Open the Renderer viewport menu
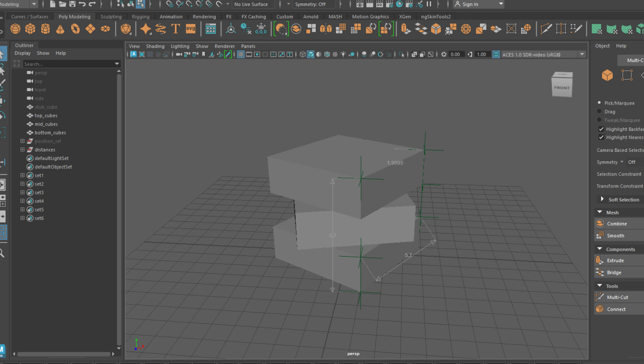Image resolution: width=644 pixels, height=364 pixels. [x=225, y=46]
